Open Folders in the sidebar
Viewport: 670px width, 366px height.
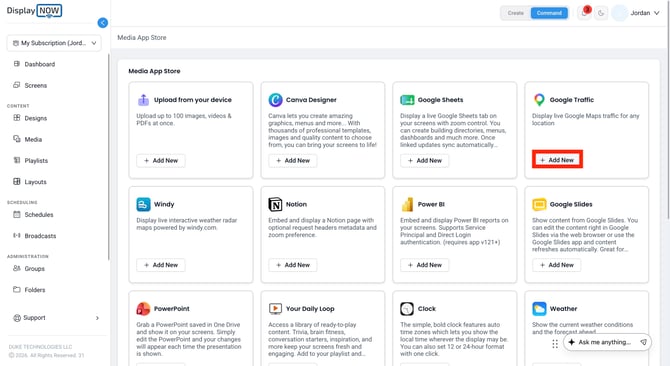[35, 290]
